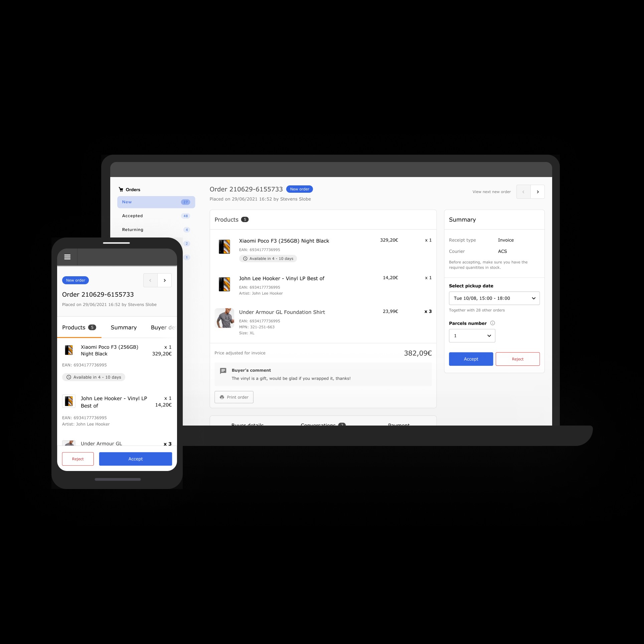The height and width of the screenshot is (644, 644).
Task: Click the next order arrow chevron
Action: point(537,191)
